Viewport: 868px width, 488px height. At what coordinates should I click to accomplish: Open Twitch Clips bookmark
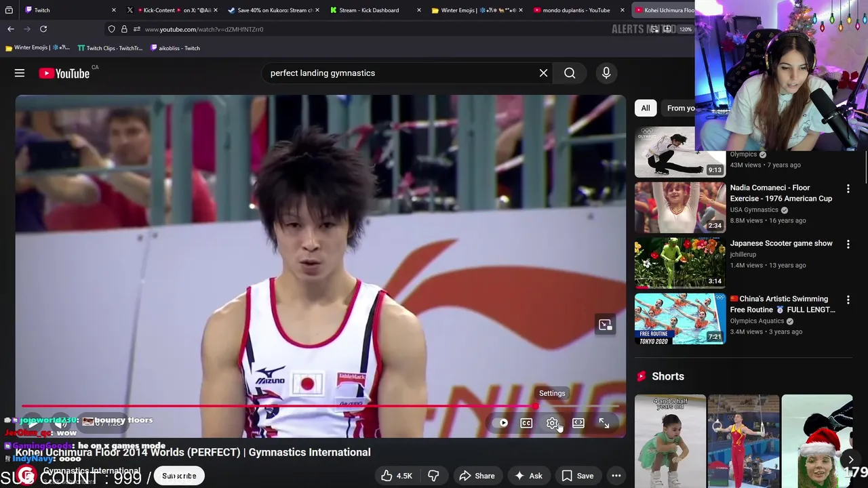click(x=110, y=48)
